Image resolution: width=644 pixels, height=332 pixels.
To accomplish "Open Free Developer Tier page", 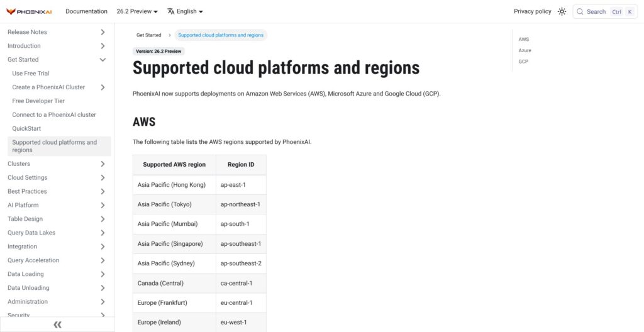I will 38,101.
